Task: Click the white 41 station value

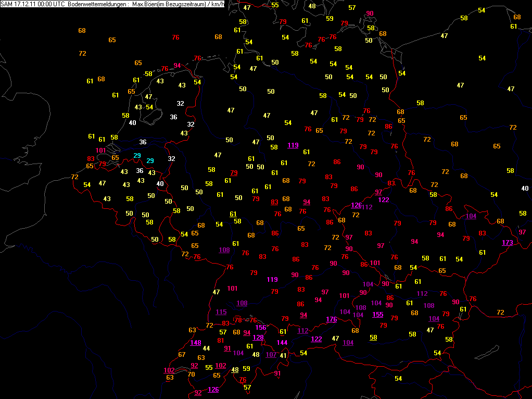Action: (283, 356)
